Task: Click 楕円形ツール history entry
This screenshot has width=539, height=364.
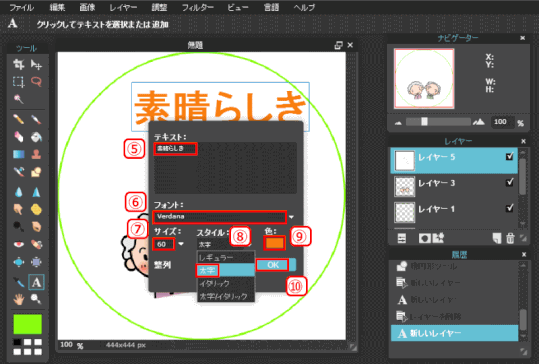Action: click(454, 266)
